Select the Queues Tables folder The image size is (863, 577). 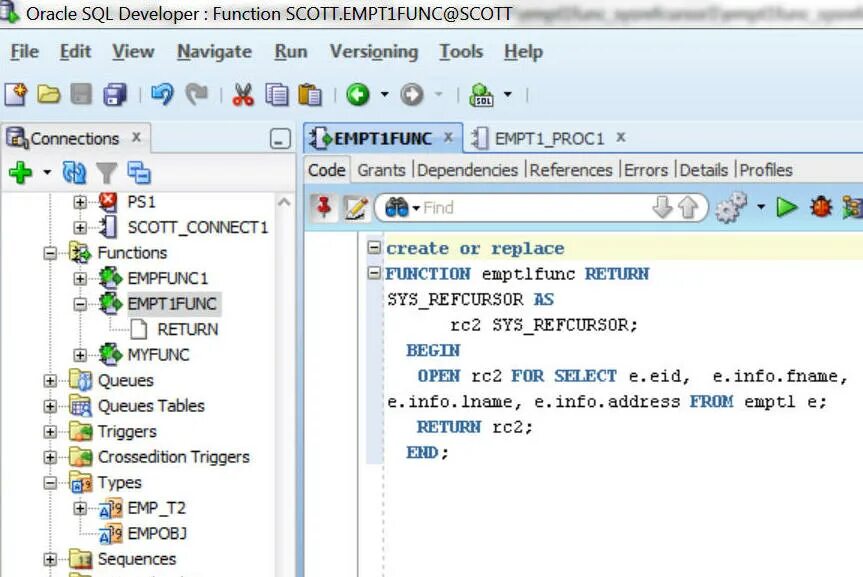pos(151,406)
